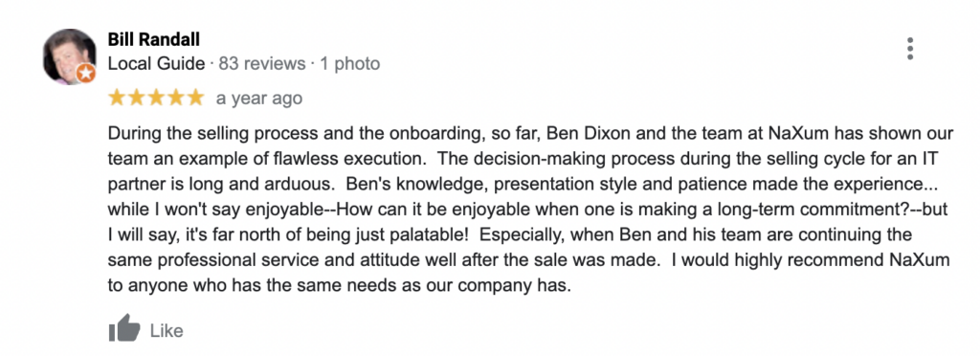Screen dimensions: 980x356
Task: View the reviewer's 83 reviews
Action: [262, 64]
